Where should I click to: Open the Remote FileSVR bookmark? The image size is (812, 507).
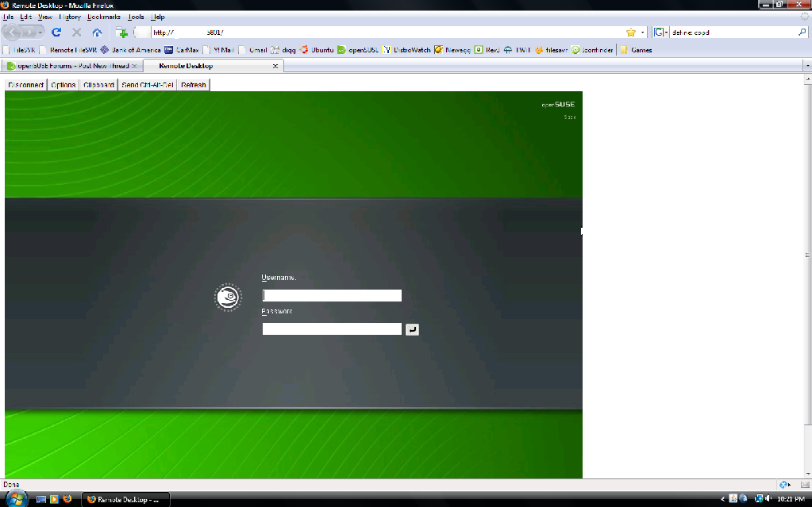67,50
